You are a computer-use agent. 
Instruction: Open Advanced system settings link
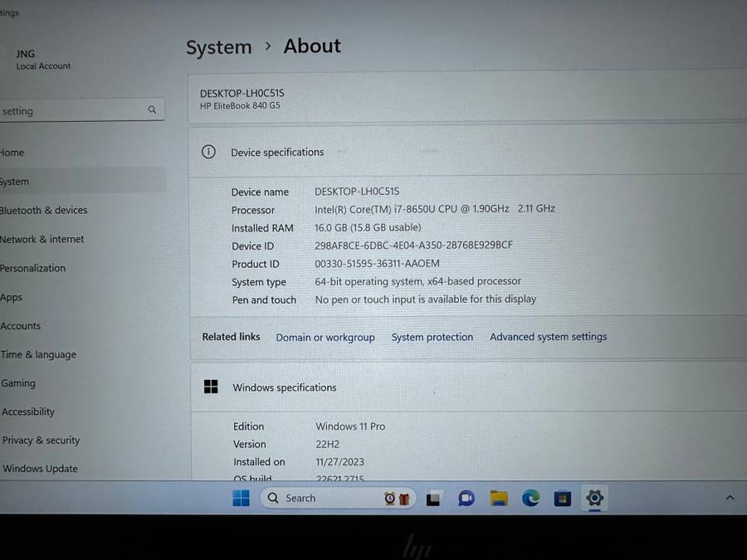548,337
